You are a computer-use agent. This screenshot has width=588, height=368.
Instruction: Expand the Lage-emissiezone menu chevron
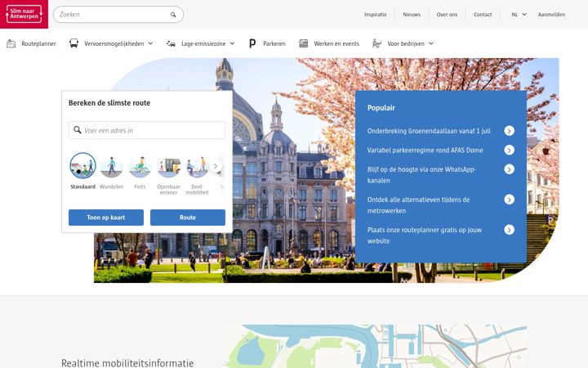(232, 43)
